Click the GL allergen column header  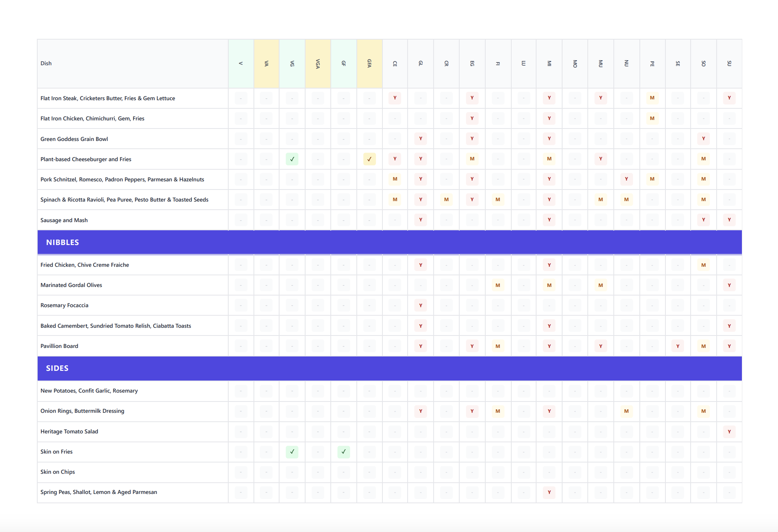click(420, 63)
